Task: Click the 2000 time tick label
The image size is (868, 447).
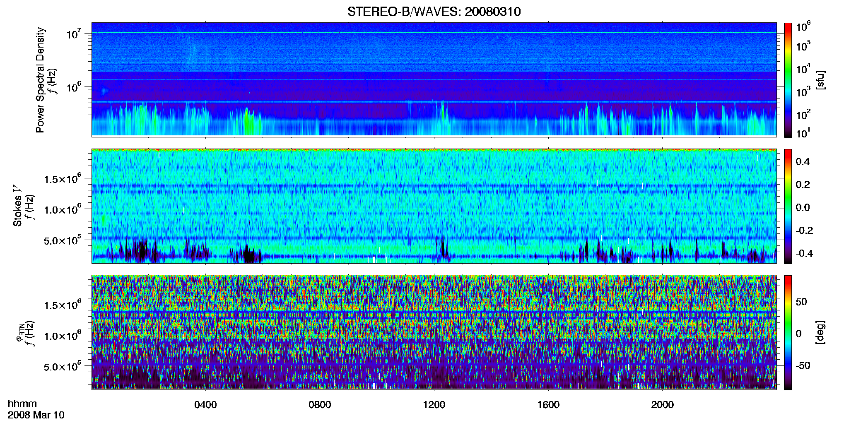Action: click(662, 404)
